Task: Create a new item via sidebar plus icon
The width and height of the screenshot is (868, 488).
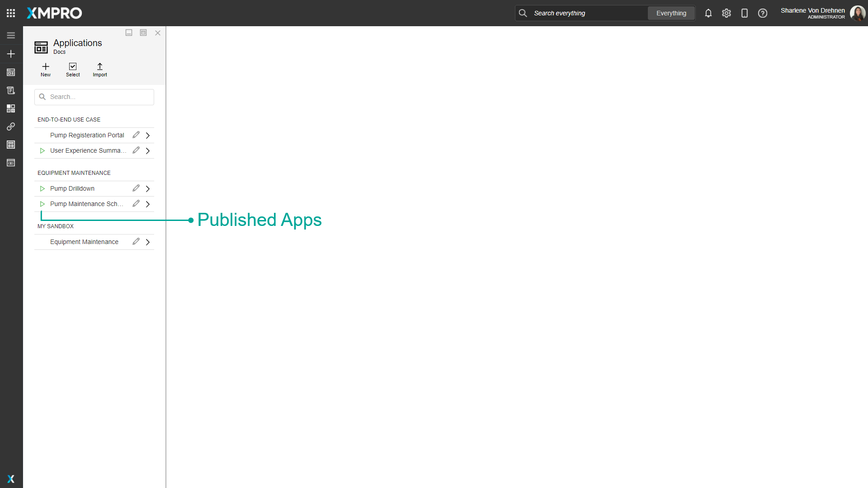Action: (11, 54)
